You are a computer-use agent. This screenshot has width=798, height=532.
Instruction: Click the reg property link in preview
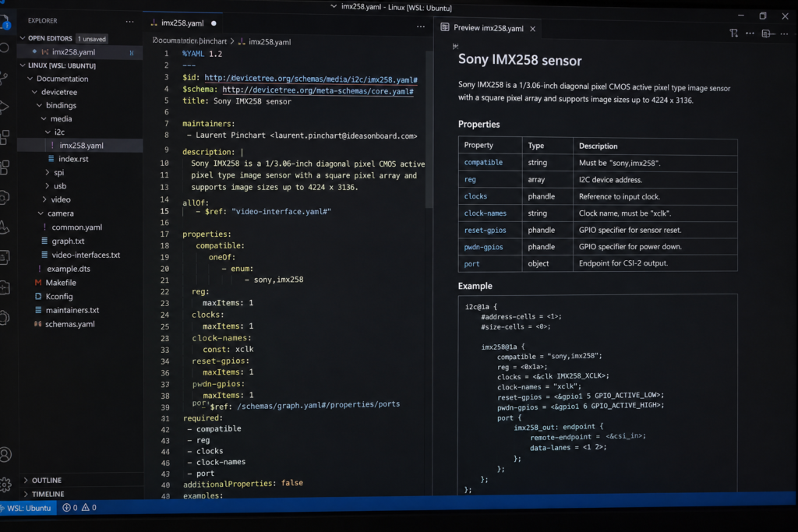[470, 179]
